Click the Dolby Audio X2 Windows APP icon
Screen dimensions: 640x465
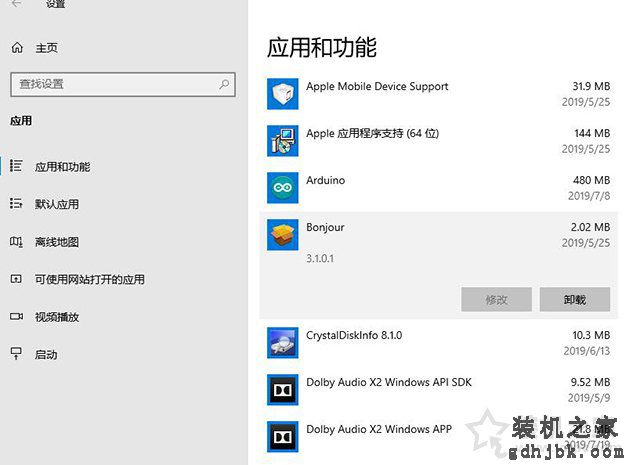pos(282,437)
